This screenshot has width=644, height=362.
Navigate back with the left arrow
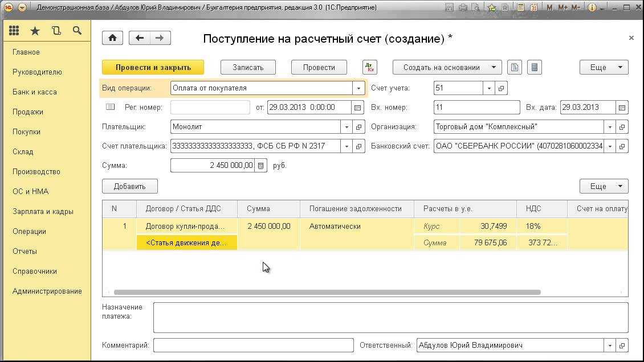pos(140,38)
